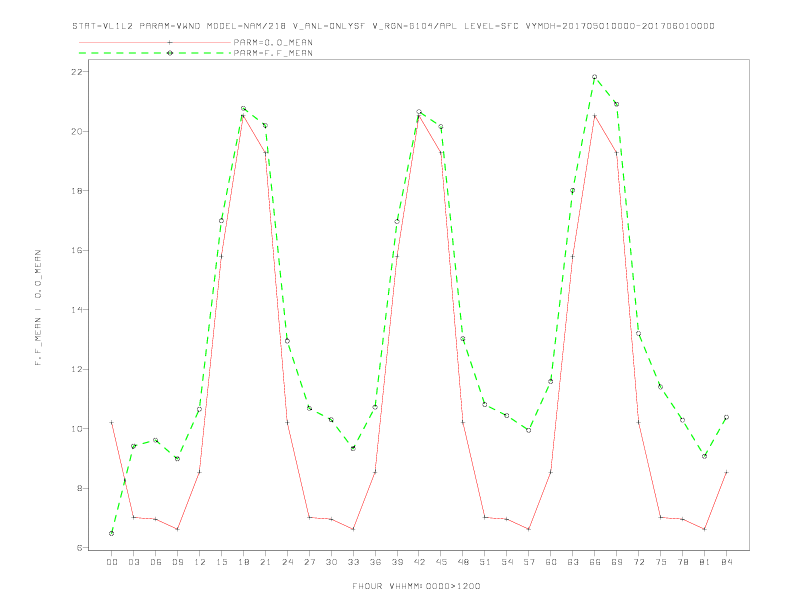Viewport: 792px width, 612px height.
Task: Click the green circle point at hour 57
Action: 529,430
